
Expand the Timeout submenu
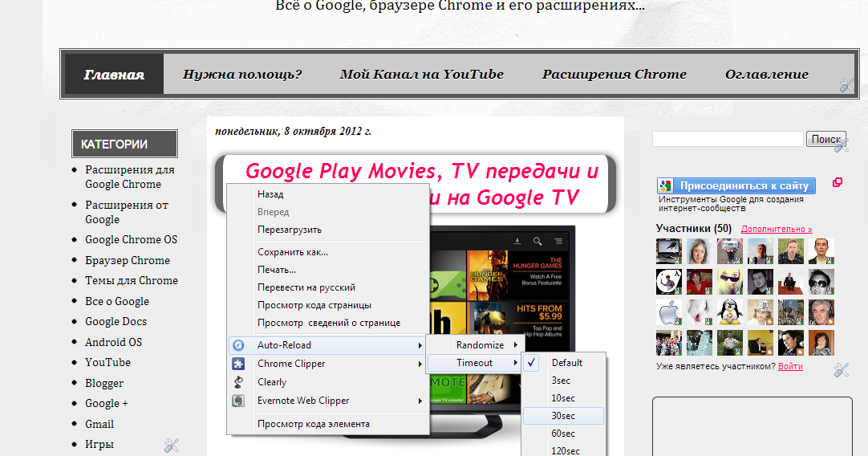click(x=474, y=363)
